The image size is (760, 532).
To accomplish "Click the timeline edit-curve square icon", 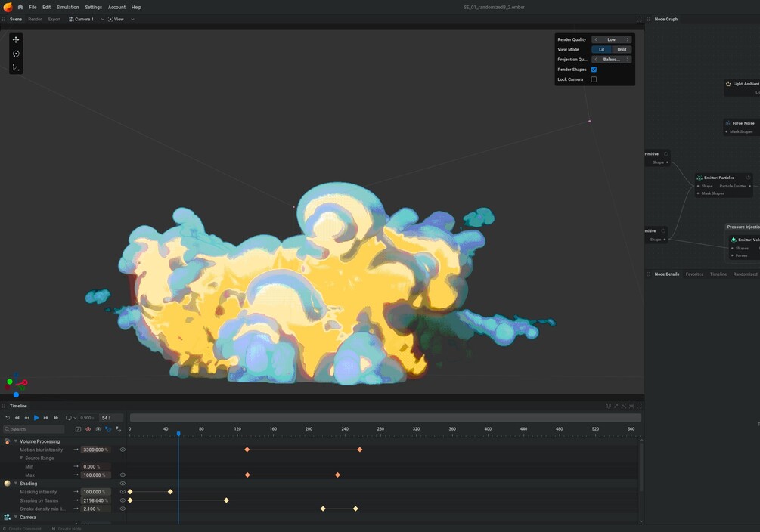I will tap(78, 429).
